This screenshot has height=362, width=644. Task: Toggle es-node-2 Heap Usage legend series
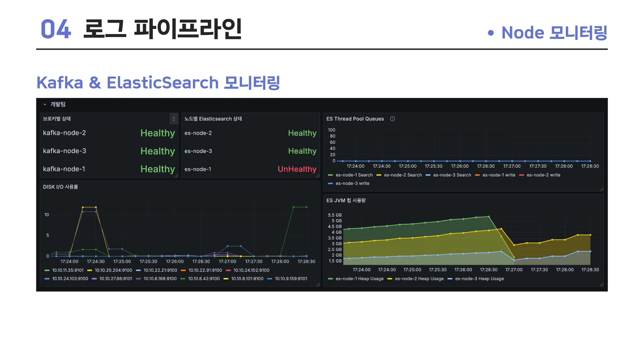(419, 279)
